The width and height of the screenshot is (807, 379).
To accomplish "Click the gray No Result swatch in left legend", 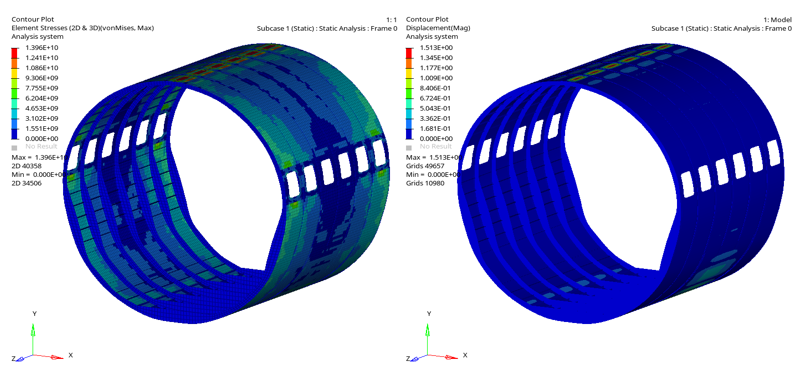I will (14, 148).
